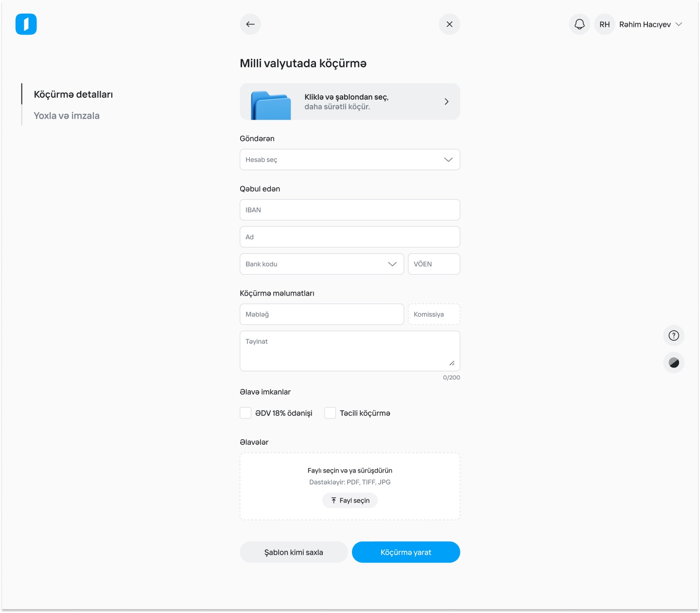Click the blue bank logo icon
The width and height of the screenshot is (700, 613).
pos(26,24)
